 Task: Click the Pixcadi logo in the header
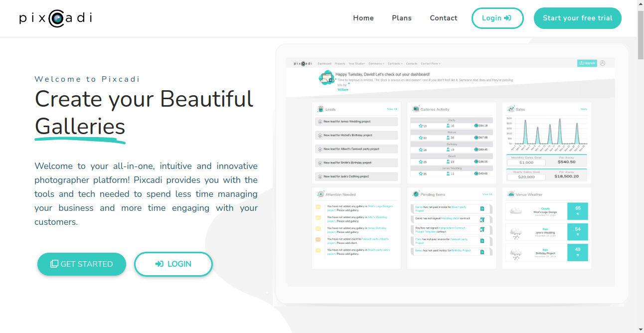[x=56, y=18]
